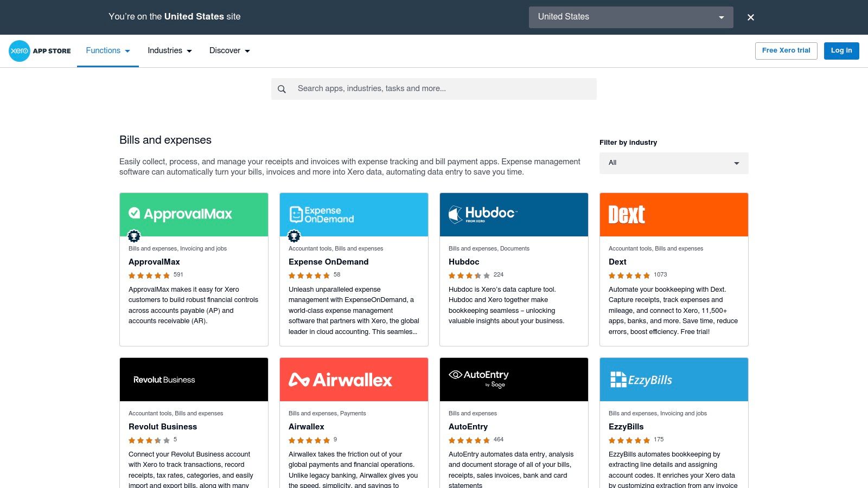This screenshot has height=488, width=868.
Task: Click the Log in button
Action: pos(841,50)
